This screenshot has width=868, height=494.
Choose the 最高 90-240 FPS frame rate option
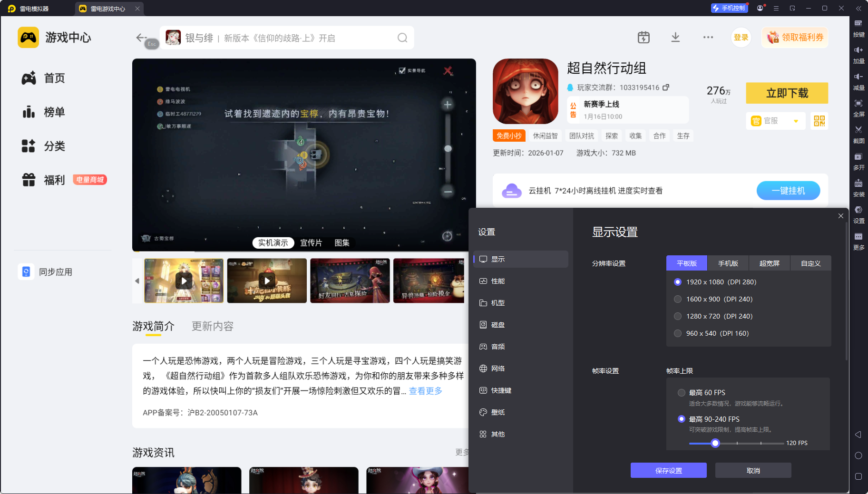[682, 419]
